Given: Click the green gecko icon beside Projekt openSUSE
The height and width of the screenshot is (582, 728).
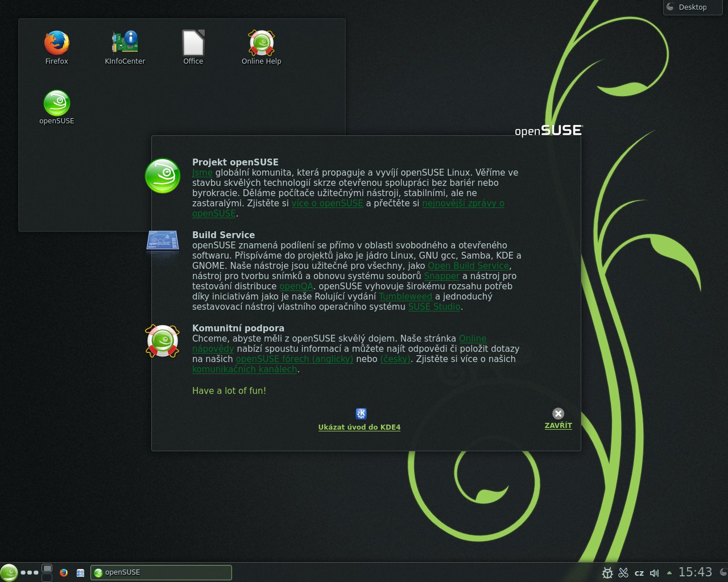Looking at the screenshot, I should point(163,176).
